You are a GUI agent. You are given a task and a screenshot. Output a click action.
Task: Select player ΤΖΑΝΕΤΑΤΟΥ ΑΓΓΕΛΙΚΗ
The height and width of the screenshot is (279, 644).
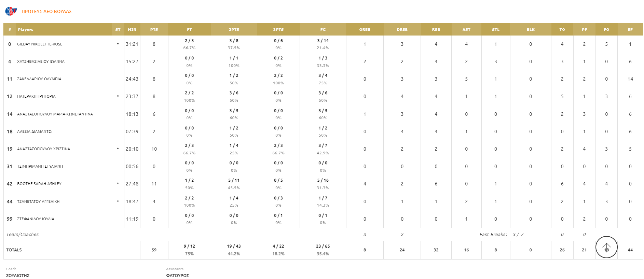click(x=38, y=201)
